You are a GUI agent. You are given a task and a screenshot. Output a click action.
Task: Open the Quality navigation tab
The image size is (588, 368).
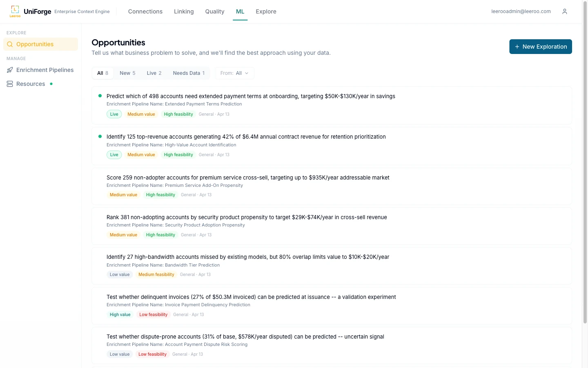pos(214,11)
